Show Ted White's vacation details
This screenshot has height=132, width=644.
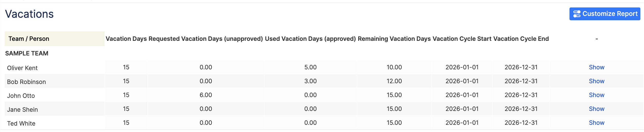596,123
